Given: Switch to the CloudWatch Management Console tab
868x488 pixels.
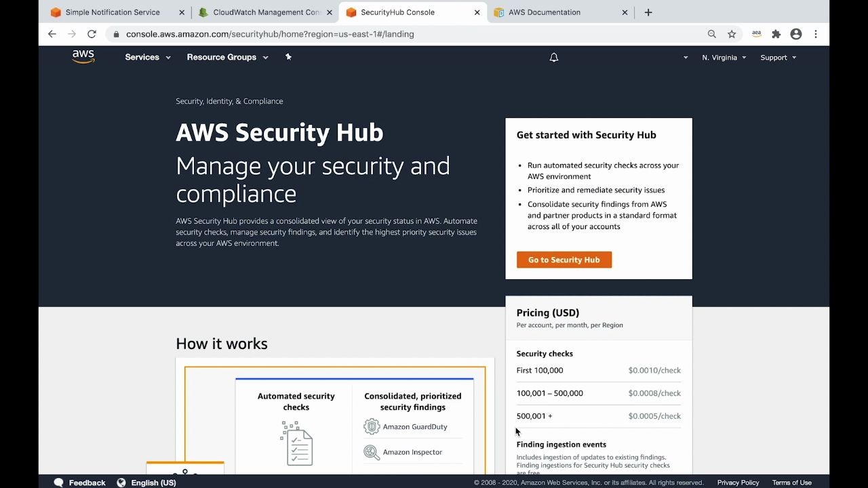Looking at the screenshot, I should (x=267, y=12).
